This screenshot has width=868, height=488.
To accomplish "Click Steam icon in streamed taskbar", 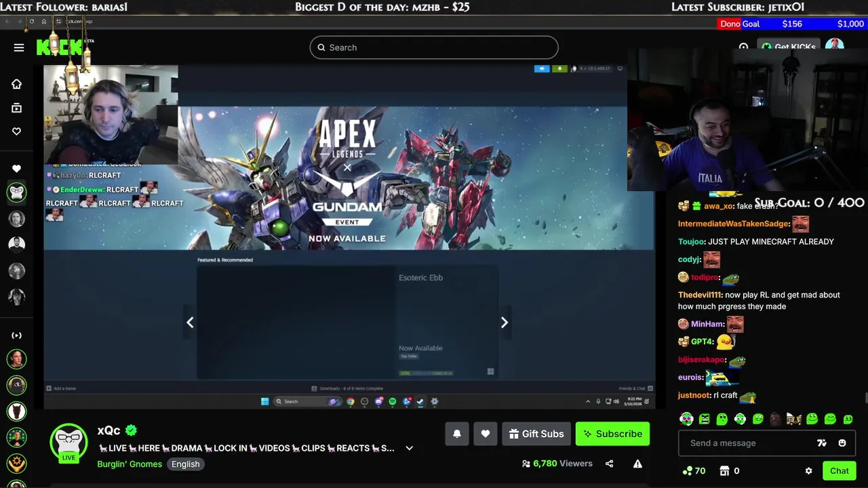I will (x=420, y=401).
